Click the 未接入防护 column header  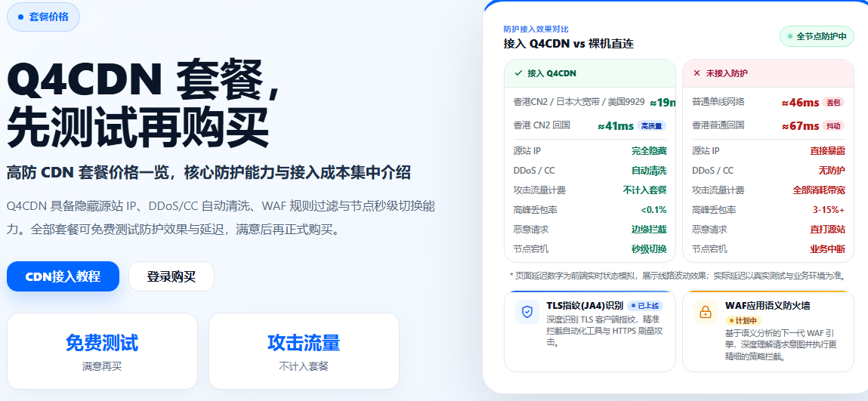(x=768, y=73)
